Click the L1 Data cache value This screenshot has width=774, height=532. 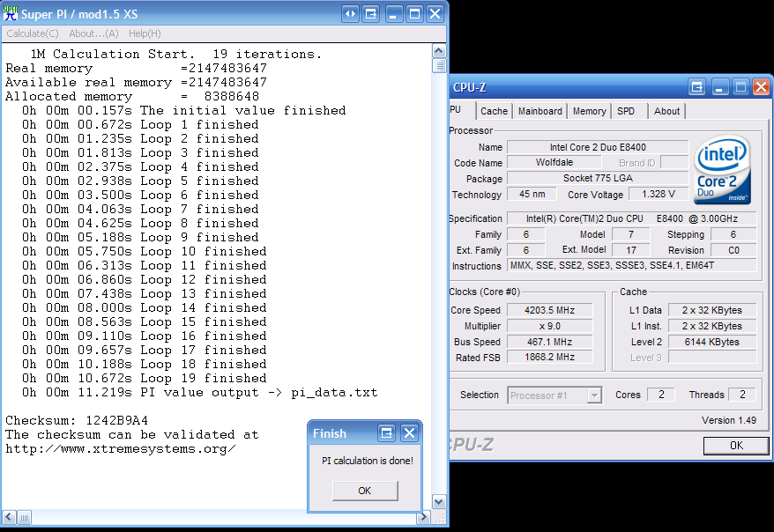pos(712,310)
